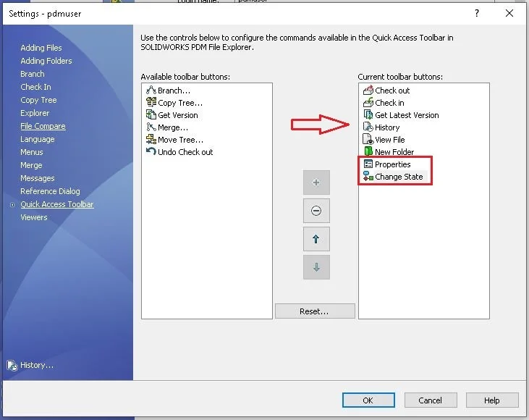This screenshot has width=529, height=420.
Task: Confirm settings with the OK button
Action: [368, 400]
